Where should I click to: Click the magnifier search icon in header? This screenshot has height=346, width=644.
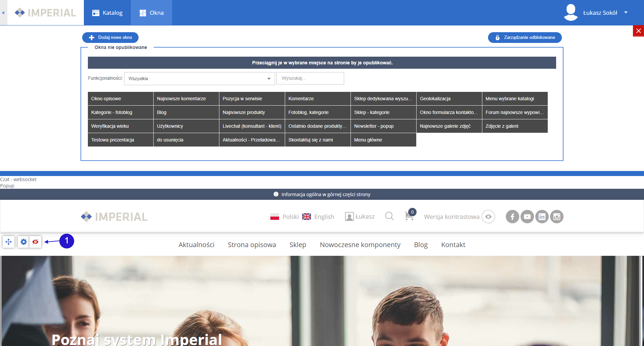389,216
